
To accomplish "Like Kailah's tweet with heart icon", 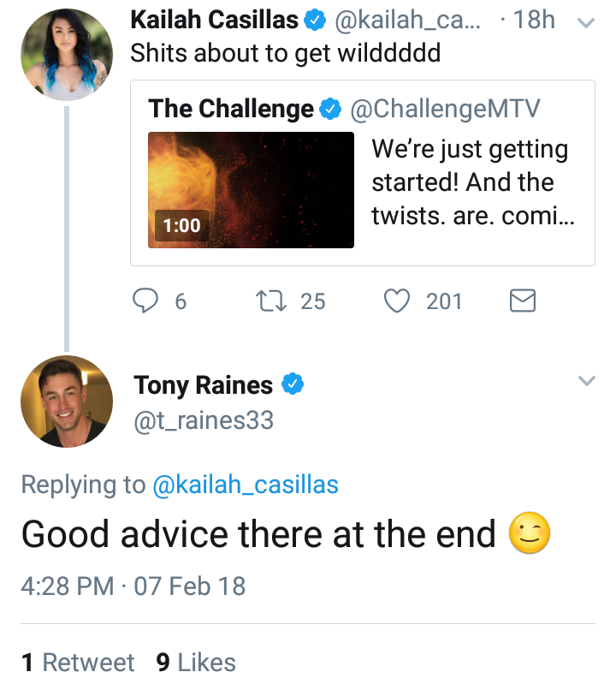I will [397, 301].
